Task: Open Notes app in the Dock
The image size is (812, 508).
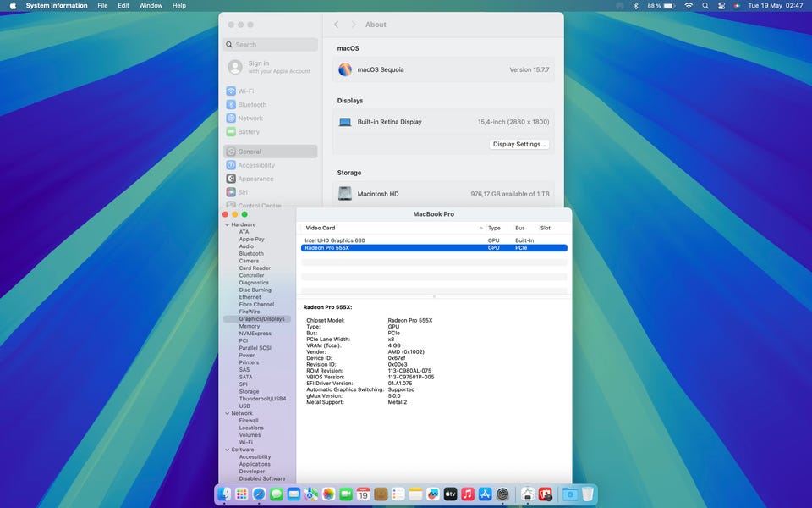Action: click(x=415, y=494)
